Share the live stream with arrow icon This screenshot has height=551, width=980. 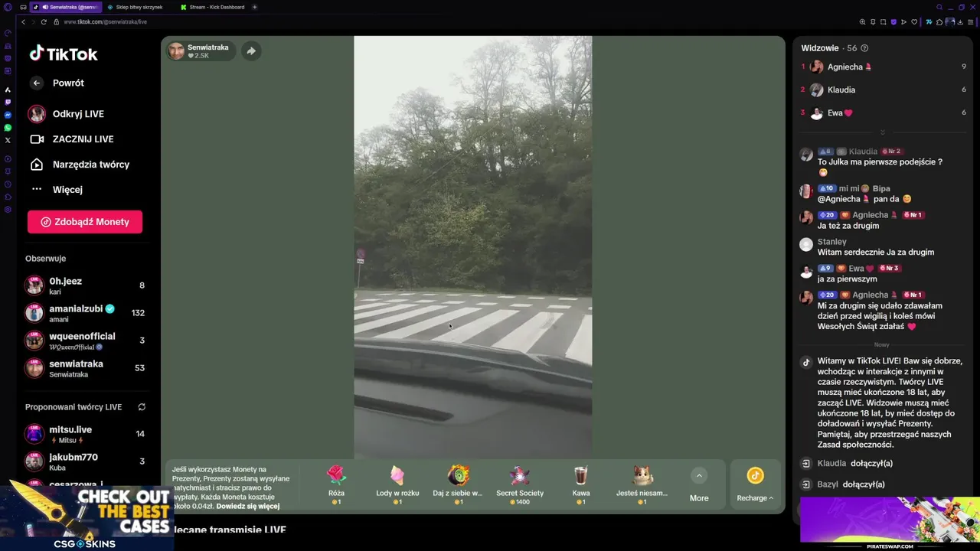pyautogui.click(x=250, y=51)
